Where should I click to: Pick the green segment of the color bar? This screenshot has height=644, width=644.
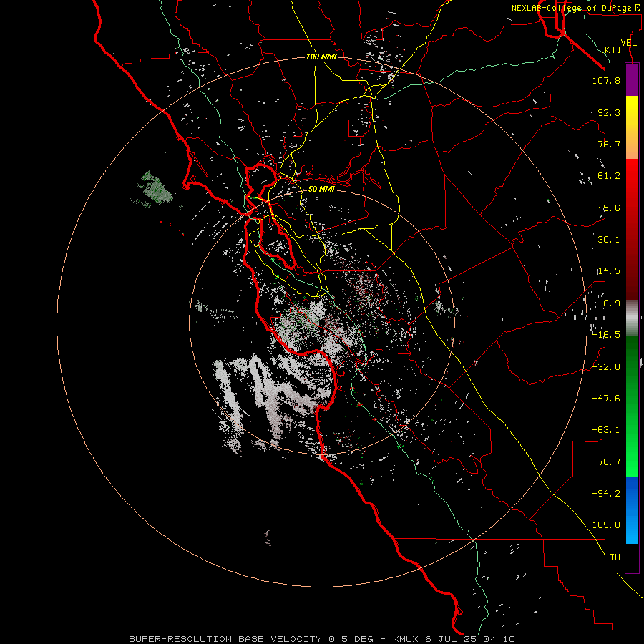pos(632,406)
